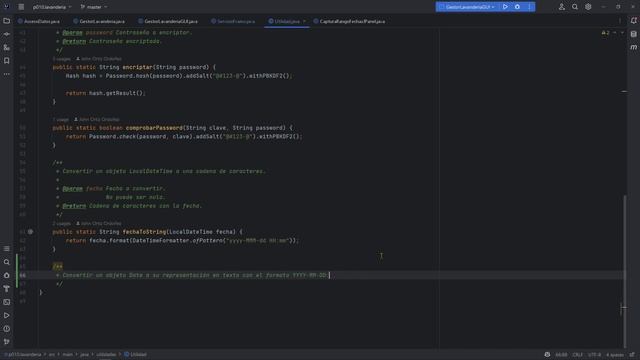Go to previous highlighted problem arrow
640x360 pixels.
coord(615,33)
